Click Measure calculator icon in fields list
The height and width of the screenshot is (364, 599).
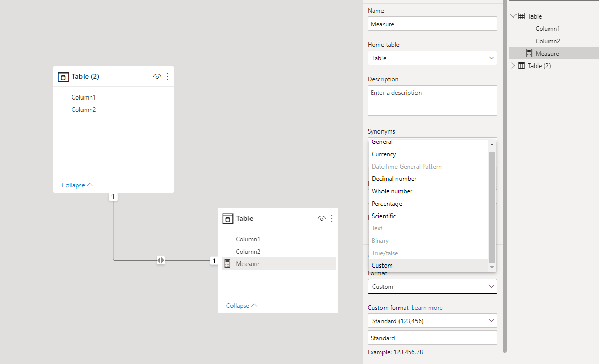529,53
